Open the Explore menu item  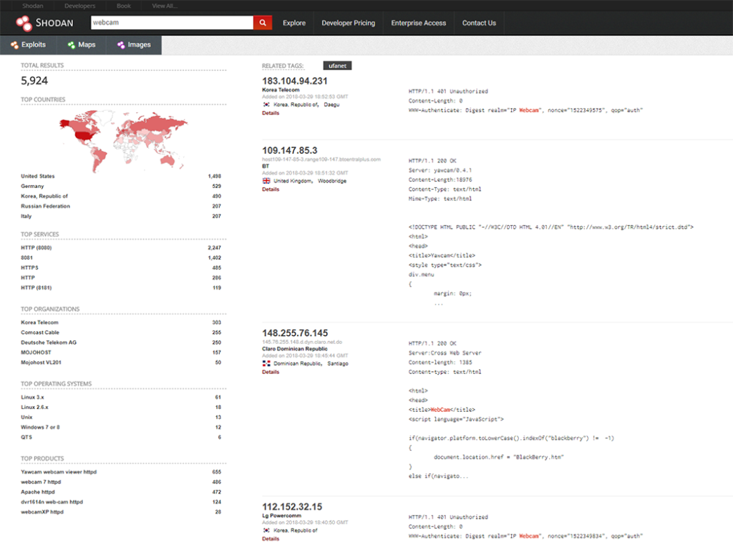pyautogui.click(x=294, y=23)
